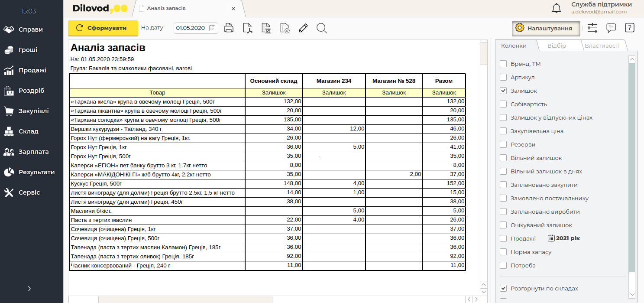The image size is (644, 303).
Task: Open document settings page icon
Action: pos(285,28)
